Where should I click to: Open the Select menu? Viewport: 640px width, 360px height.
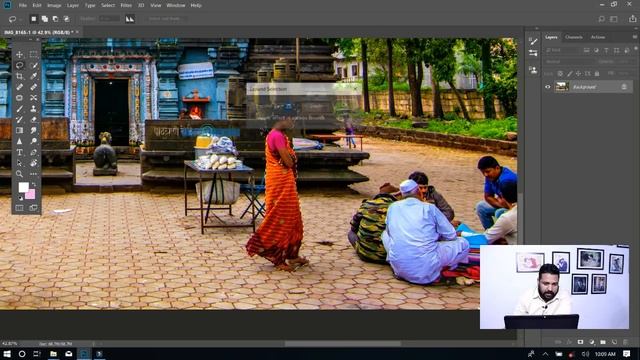pyautogui.click(x=108, y=5)
